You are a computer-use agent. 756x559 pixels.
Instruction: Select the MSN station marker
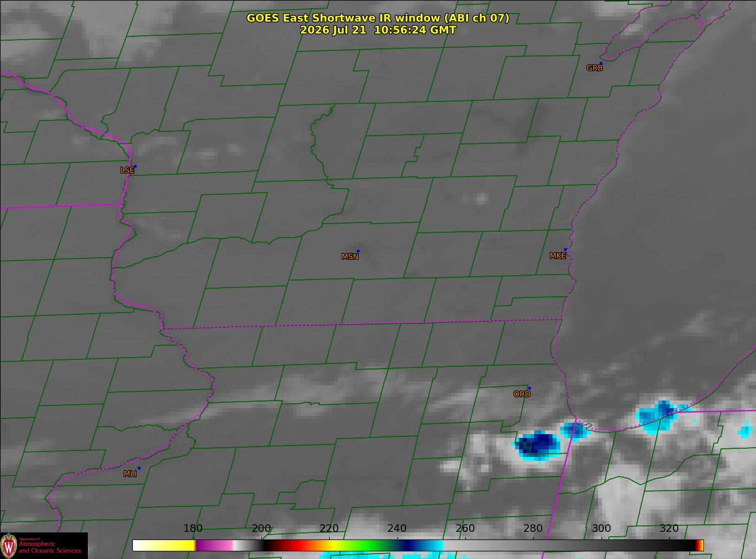click(358, 251)
